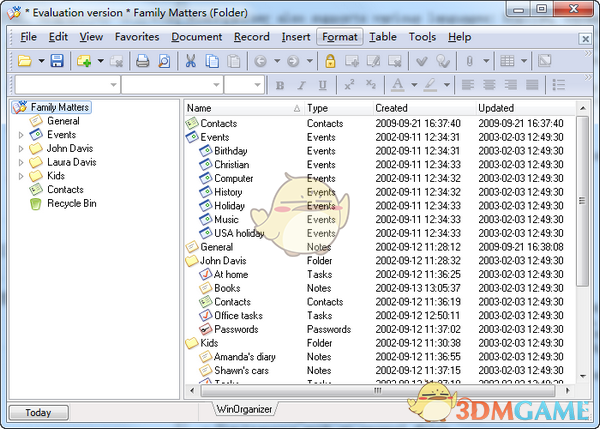The width and height of the screenshot is (600, 429).
Task: Click the Center alignment icon
Action: (x=489, y=85)
